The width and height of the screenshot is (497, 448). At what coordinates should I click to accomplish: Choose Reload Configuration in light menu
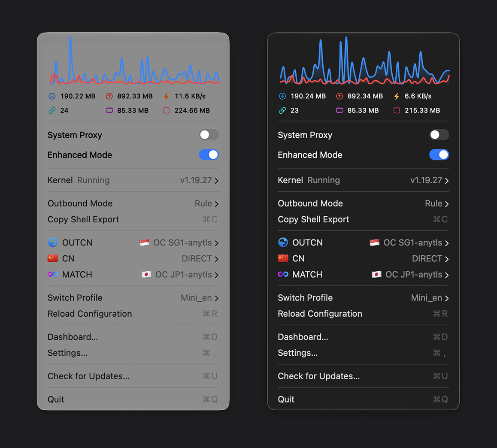[x=133, y=314]
